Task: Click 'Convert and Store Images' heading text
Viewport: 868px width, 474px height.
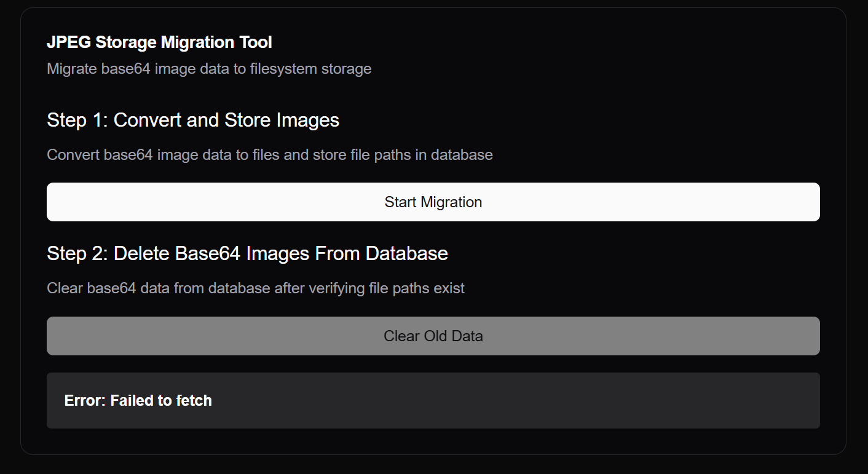Action: pos(226,120)
